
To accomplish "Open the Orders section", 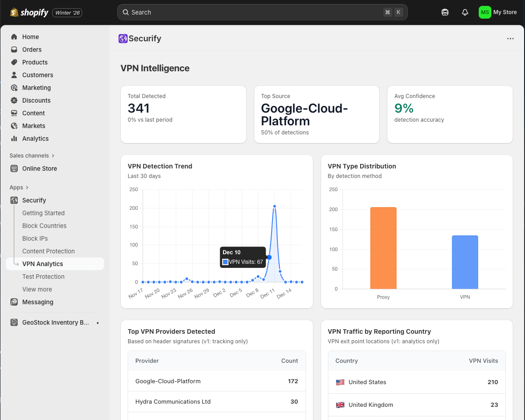I will 32,49.
